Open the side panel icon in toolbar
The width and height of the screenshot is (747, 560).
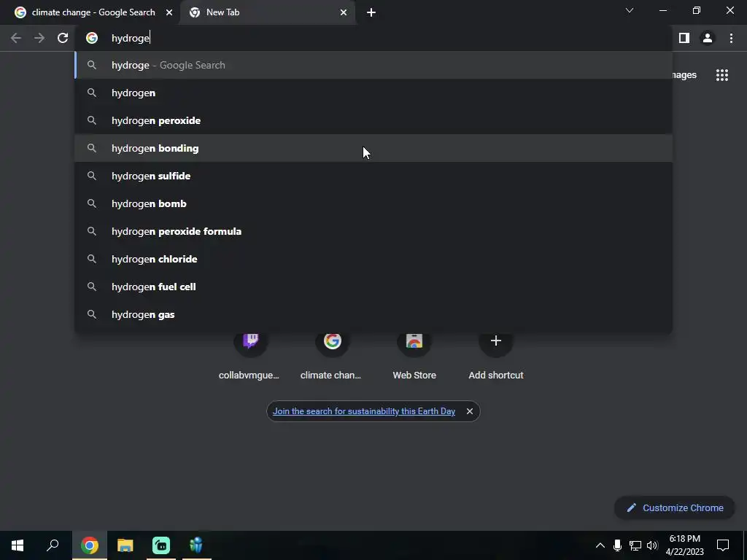point(684,38)
